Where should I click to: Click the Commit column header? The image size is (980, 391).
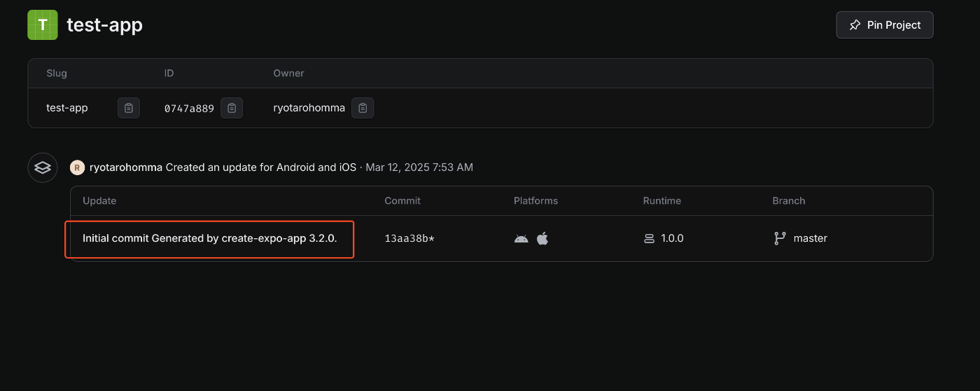pyautogui.click(x=402, y=200)
